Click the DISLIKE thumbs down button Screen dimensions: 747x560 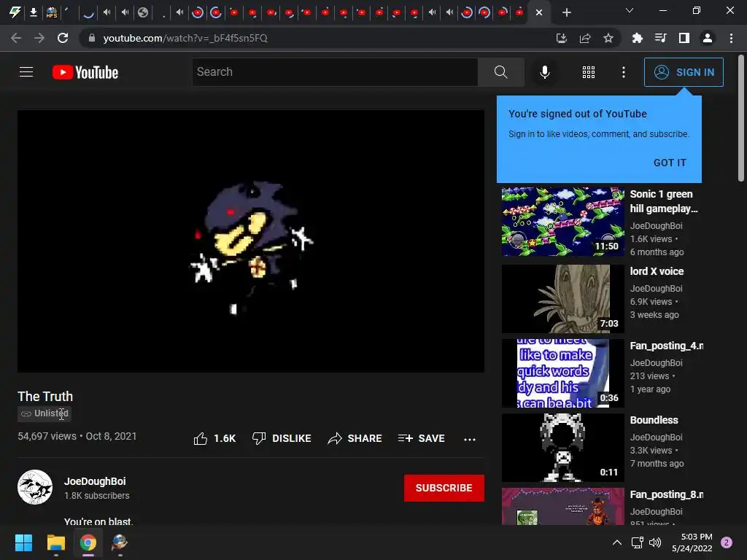pos(282,438)
